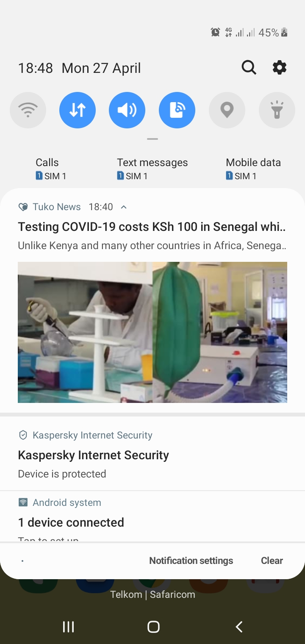Open Kaspersky Internet Security notification
Viewport: 305px width, 644px height.
pyautogui.click(x=152, y=454)
